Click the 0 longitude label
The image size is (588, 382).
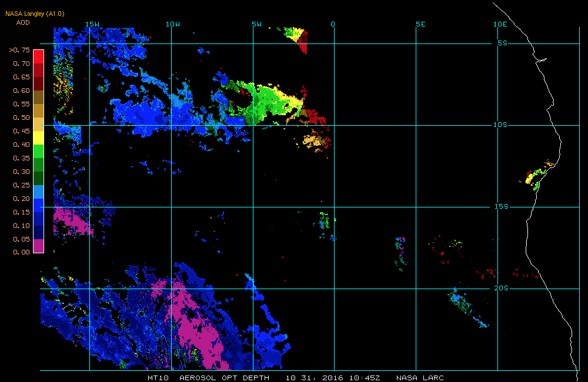pos(333,24)
